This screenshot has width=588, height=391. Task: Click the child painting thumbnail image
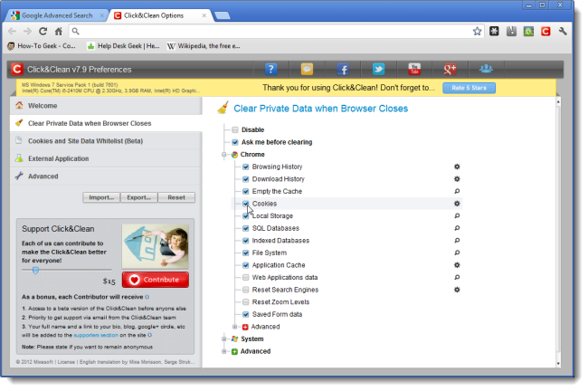click(x=156, y=246)
